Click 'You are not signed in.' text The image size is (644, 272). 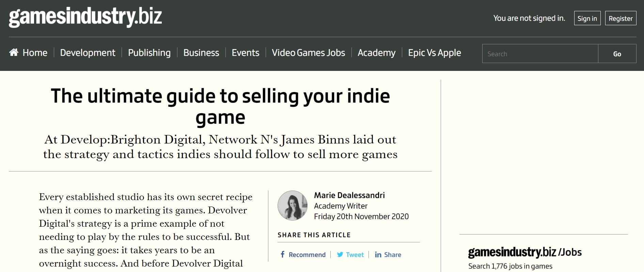[x=529, y=18]
